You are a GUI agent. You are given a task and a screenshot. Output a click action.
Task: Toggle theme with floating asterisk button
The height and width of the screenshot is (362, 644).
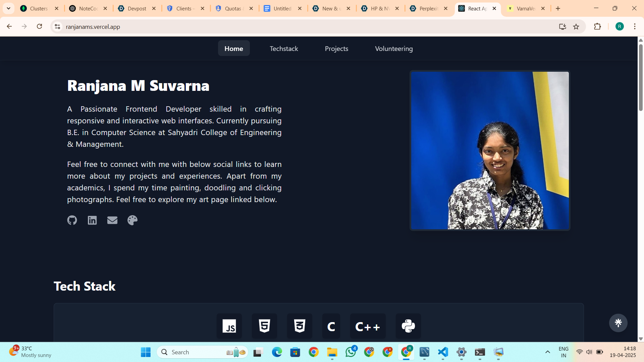point(618,323)
